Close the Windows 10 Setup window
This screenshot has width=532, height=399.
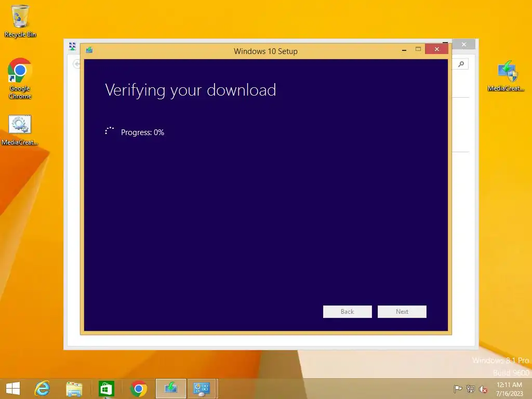[x=436, y=49]
